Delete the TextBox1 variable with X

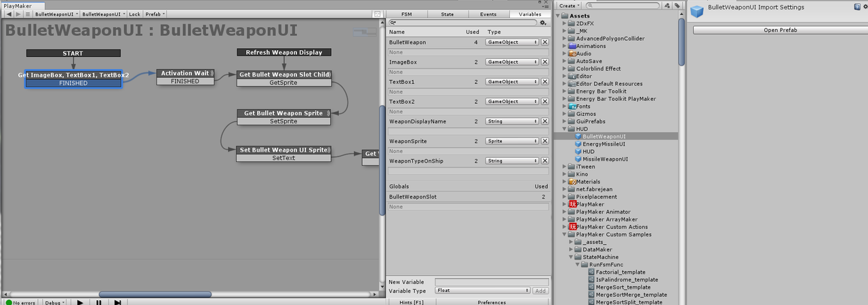pos(545,81)
